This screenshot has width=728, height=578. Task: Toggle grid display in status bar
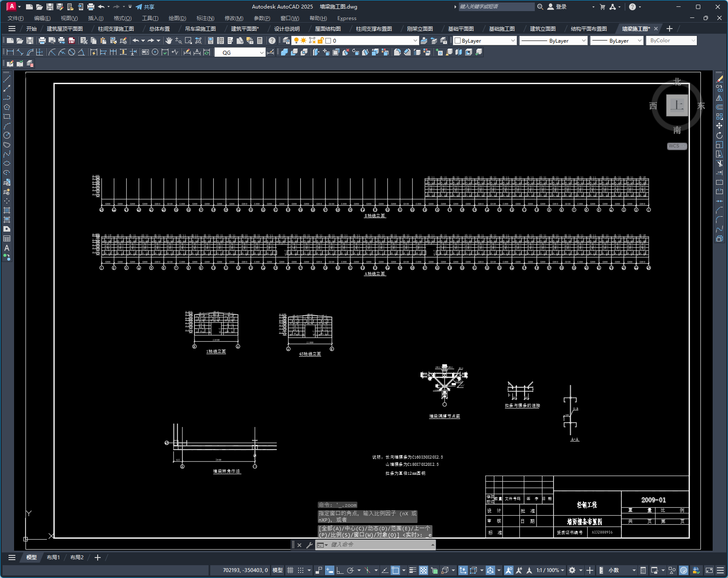click(x=290, y=570)
